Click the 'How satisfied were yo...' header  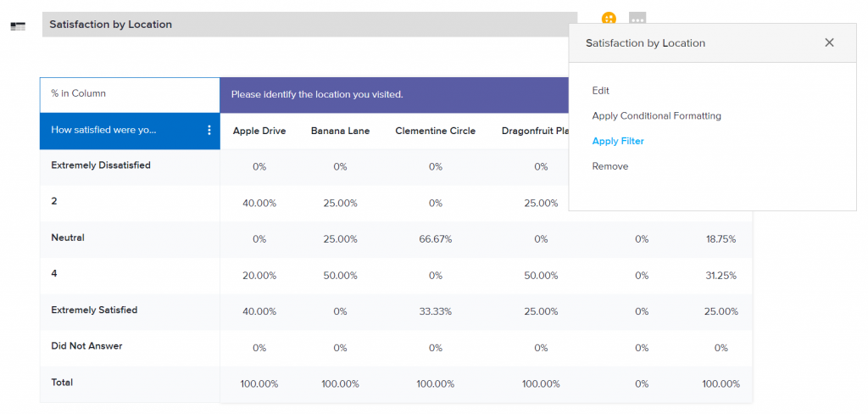[x=104, y=131]
